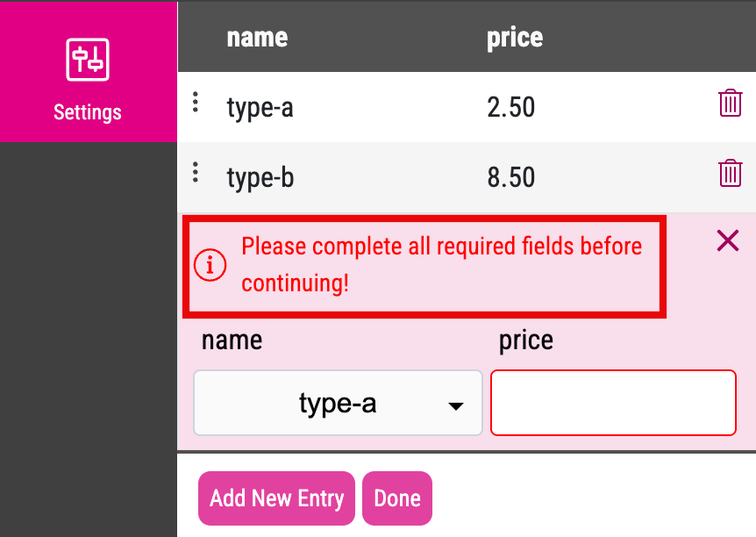
Task: Click the name column header
Action: pos(256,37)
